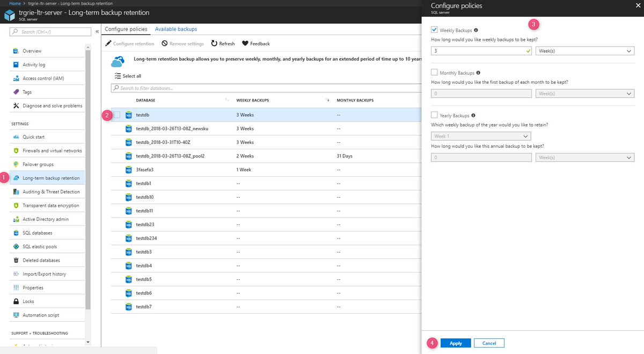The width and height of the screenshot is (644, 354).
Task: Open Week 1 yearly backup dropdown
Action: pos(481,136)
